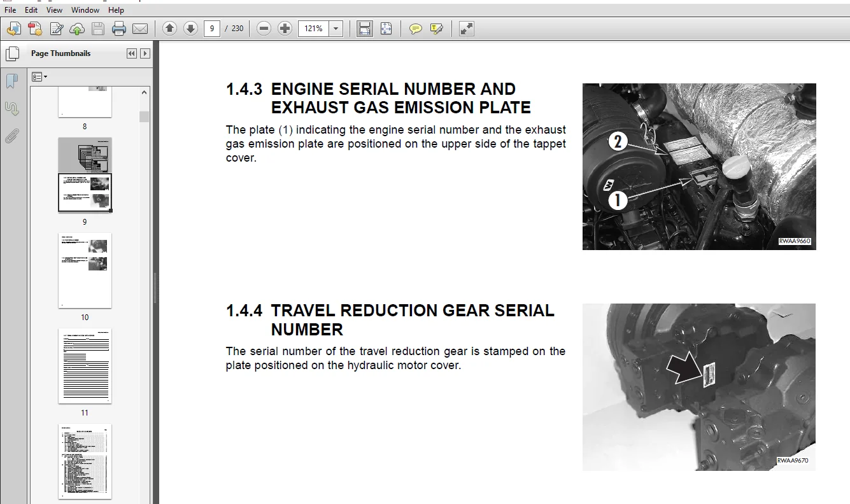Open the thumbnails panel Options dropdown
This screenshot has height=504, width=850.
click(x=39, y=76)
